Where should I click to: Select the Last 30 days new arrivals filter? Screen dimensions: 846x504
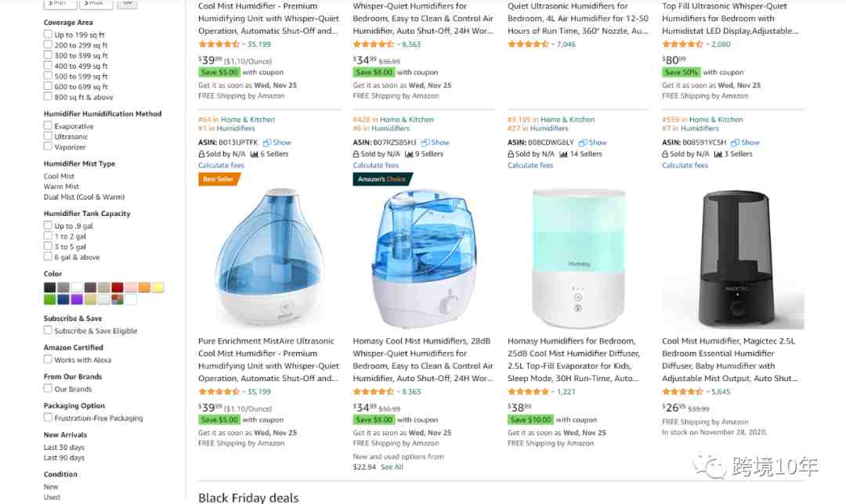click(63, 448)
